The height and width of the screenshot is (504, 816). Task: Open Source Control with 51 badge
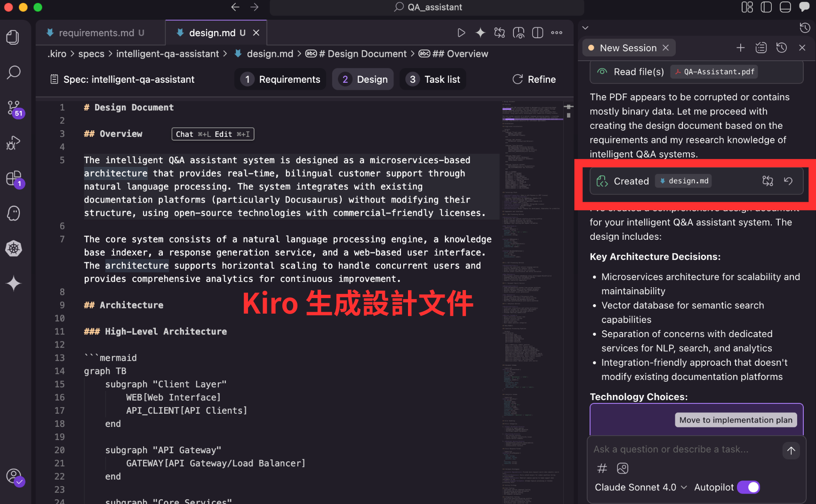click(14, 108)
